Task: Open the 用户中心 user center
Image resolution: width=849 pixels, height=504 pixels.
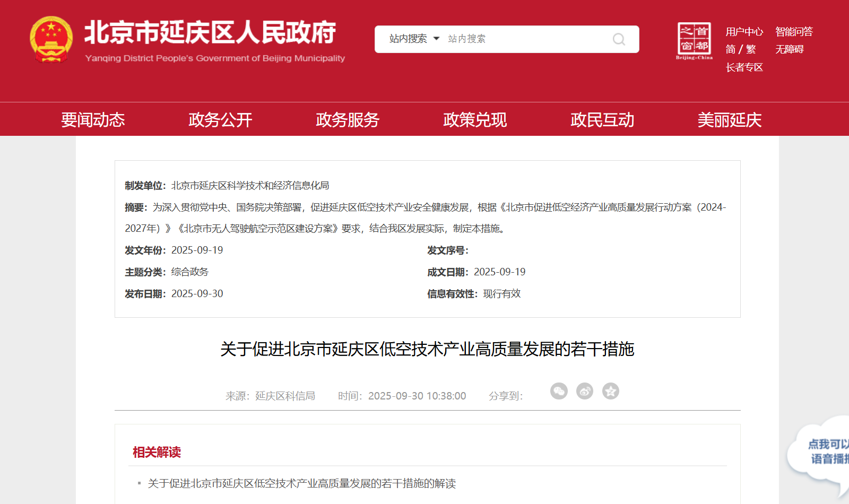Action: point(744,31)
